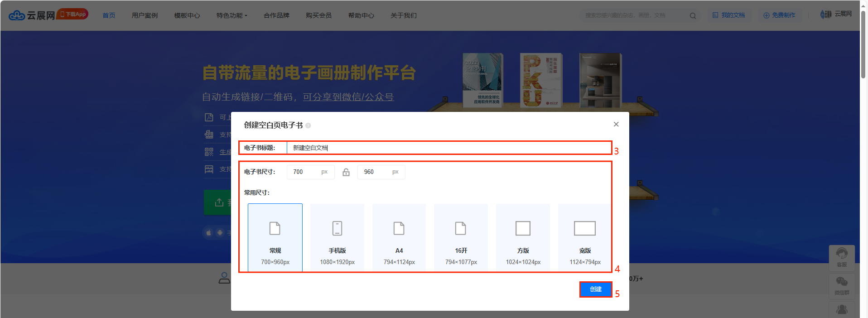This screenshot has height=318, width=868.
Task: Open the 模板中心 menu item
Action: (187, 15)
